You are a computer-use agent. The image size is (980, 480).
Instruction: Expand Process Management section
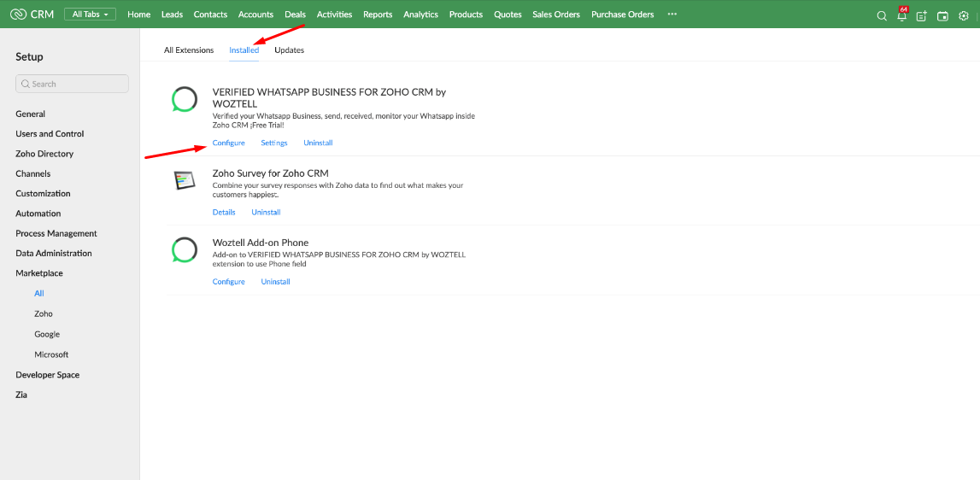[x=56, y=233]
